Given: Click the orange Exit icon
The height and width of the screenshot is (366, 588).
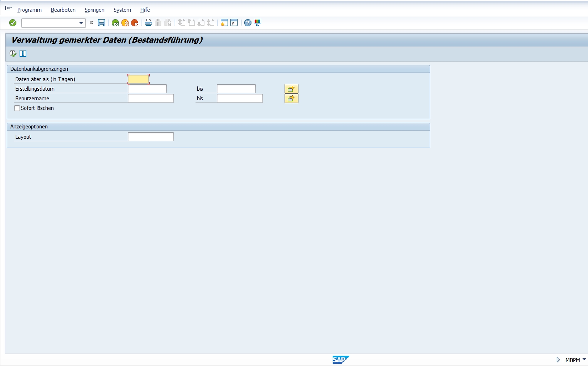Looking at the screenshot, I should (x=125, y=23).
